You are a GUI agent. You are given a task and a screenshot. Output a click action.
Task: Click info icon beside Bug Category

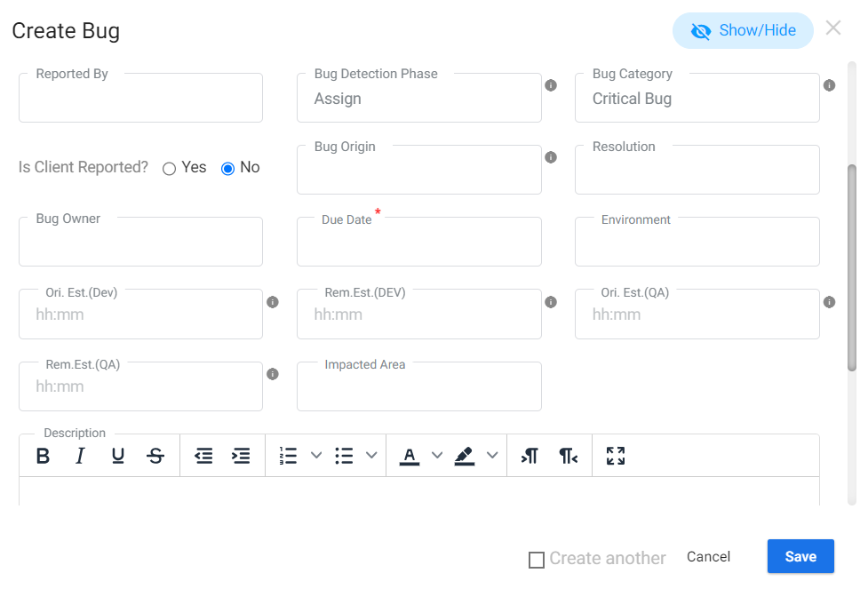coord(829,85)
